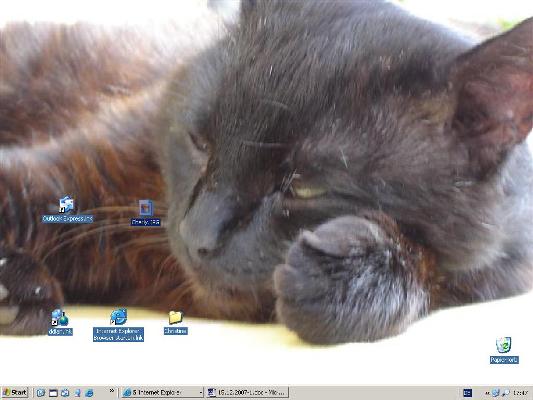Click the third Quick Launch icon
The width and height of the screenshot is (533, 400).
tap(65, 393)
